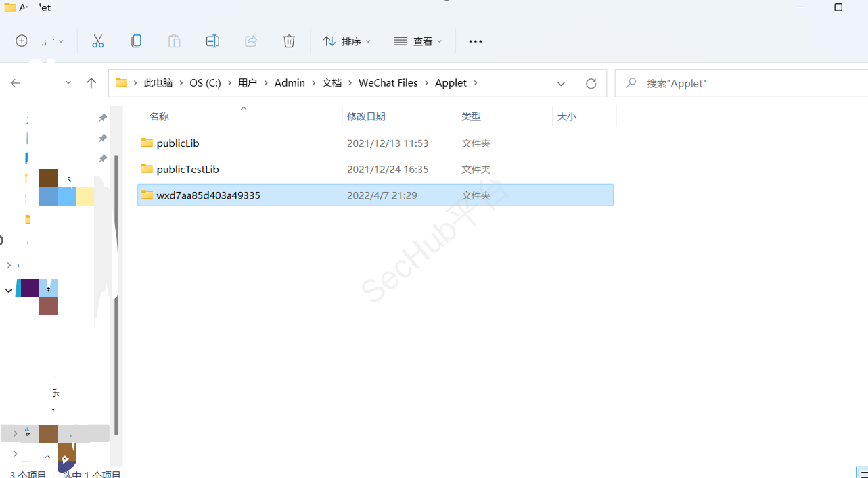868x478 pixels.
Task: Click the Delete trash can icon
Action: click(289, 41)
